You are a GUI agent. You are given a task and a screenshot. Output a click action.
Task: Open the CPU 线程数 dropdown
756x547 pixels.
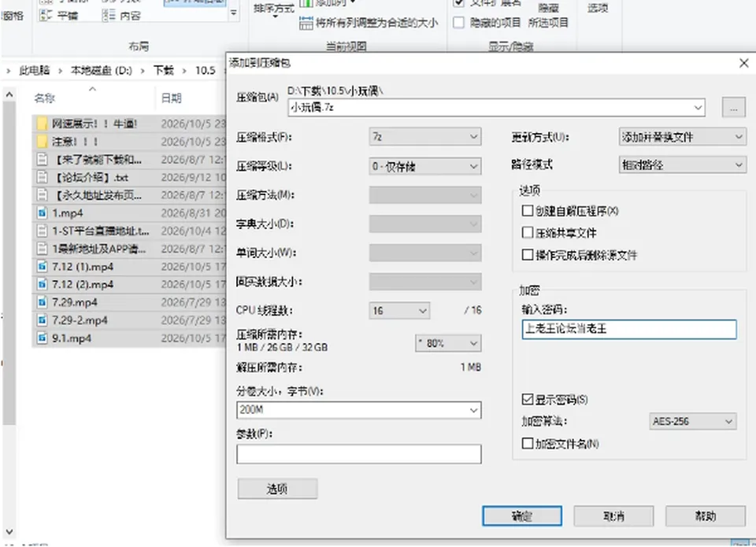pyautogui.click(x=399, y=310)
